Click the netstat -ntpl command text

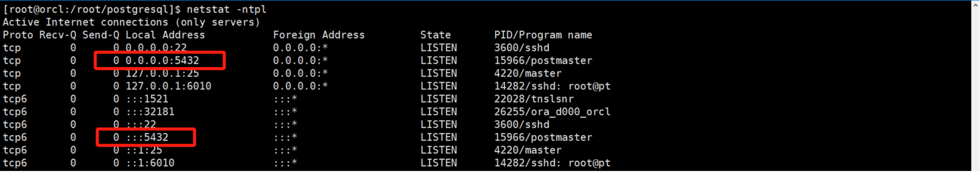click(226, 9)
